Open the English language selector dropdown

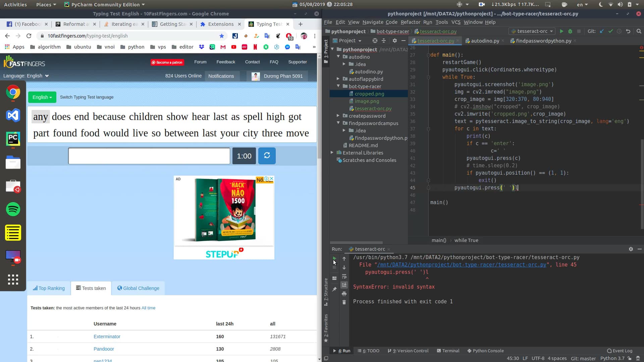pos(42,97)
